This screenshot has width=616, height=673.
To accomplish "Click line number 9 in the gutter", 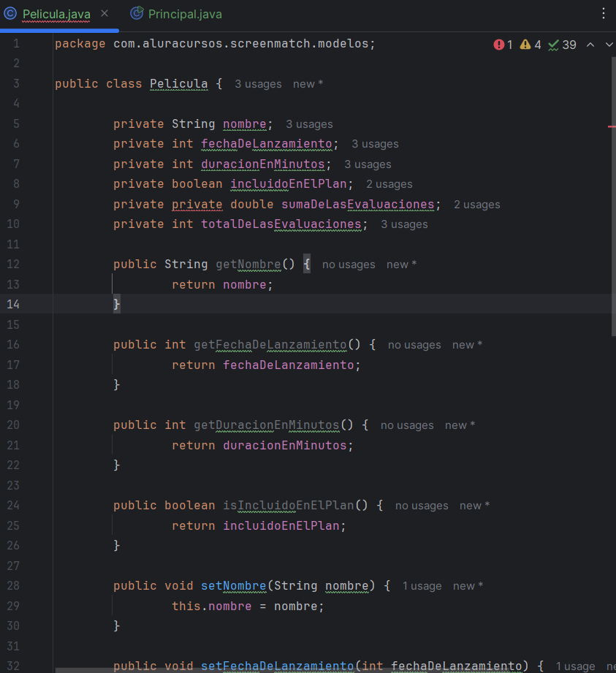I will click(16, 205).
